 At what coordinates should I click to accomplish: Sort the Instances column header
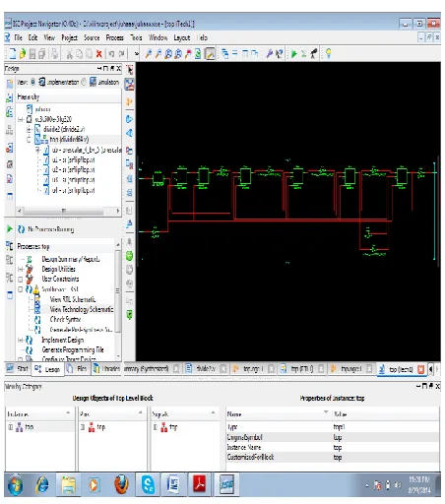point(39,414)
